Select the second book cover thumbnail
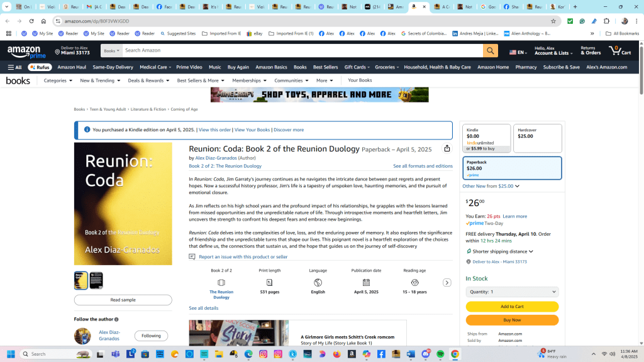The image size is (644, 362). point(96,280)
